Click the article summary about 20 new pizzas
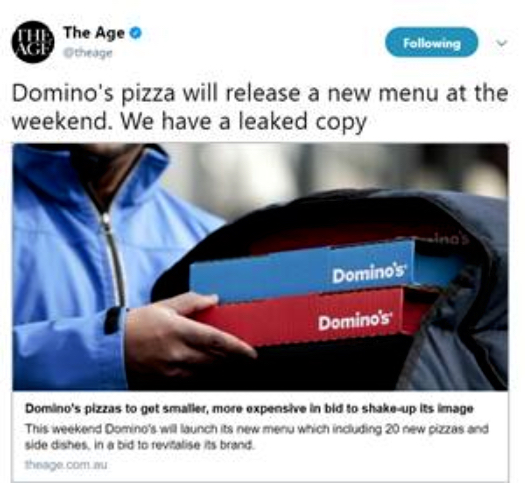The height and width of the screenshot is (483, 525). click(257, 437)
